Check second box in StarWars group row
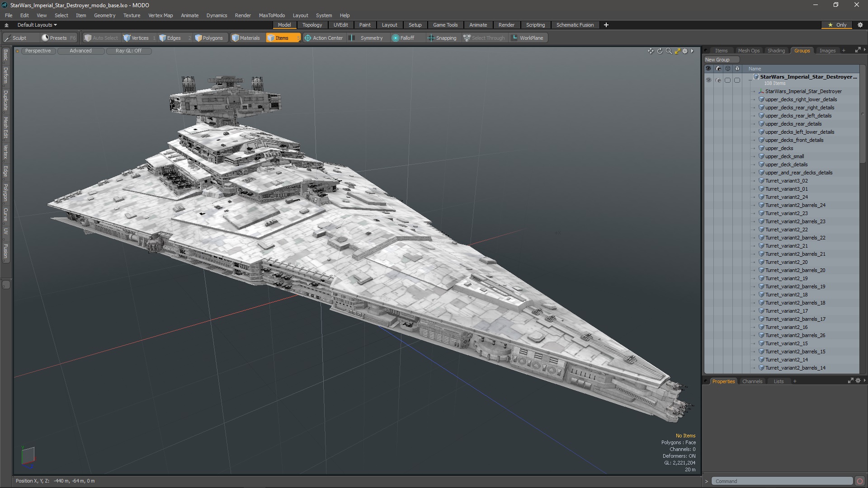This screenshot has width=868, height=488. pyautogui.click(x=737, y=80)
